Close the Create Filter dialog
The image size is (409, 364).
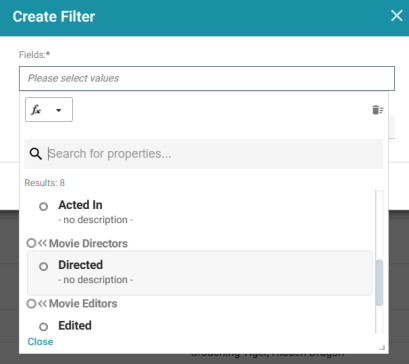click(x=396, y=16)
